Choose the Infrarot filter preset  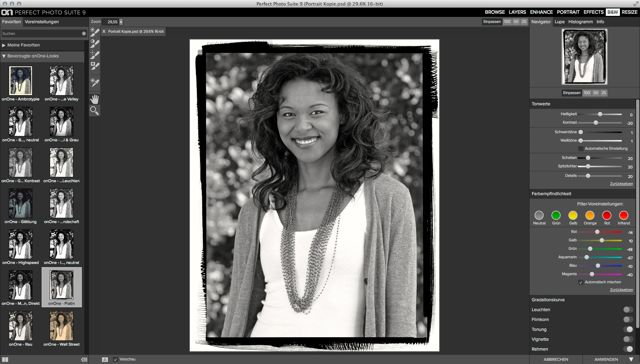[624, 215]
